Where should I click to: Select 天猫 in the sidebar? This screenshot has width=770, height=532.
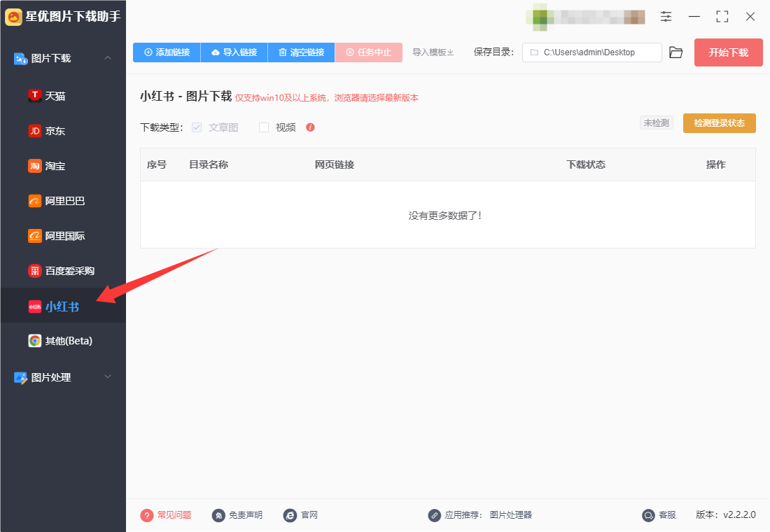[63, 96]
